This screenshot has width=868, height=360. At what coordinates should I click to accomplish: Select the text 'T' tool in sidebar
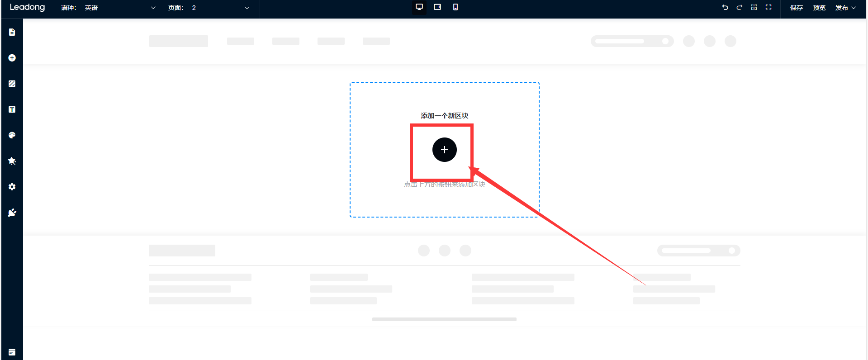pos(12,109)
